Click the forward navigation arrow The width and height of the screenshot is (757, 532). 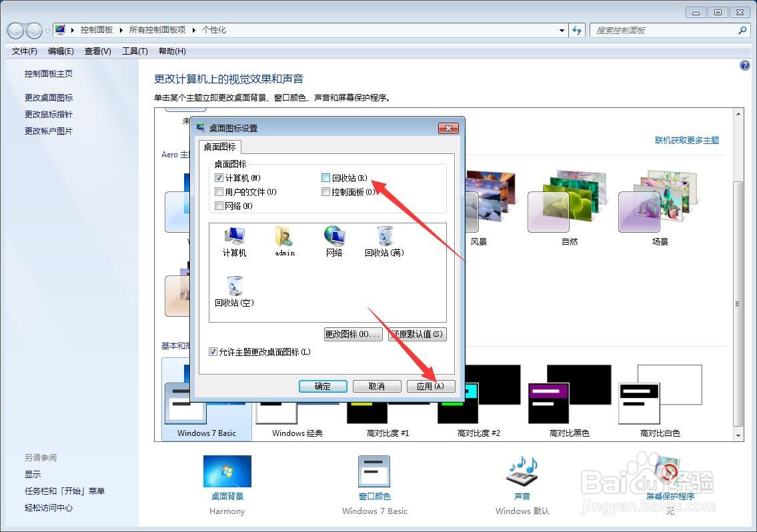pos(34,31)
